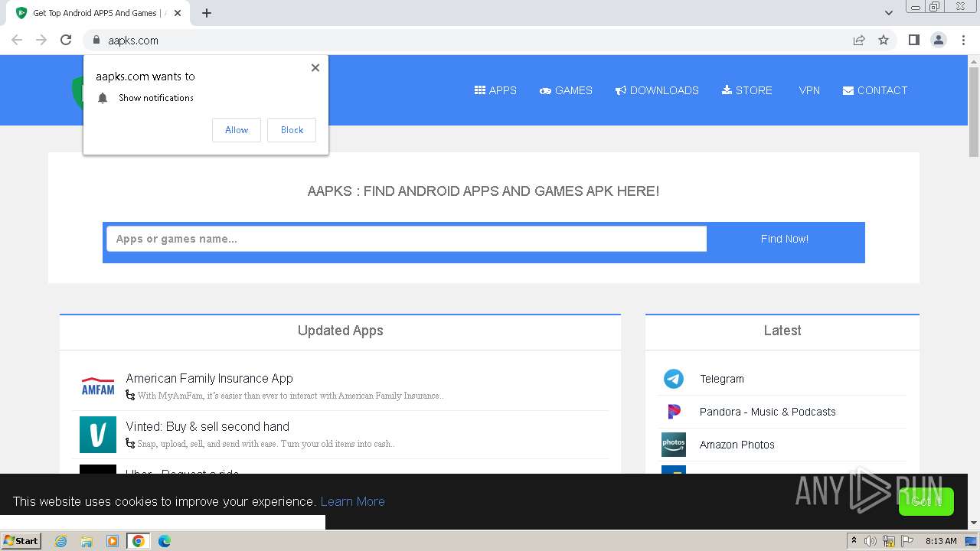Screen dimensions: 980x551
Task: Reload the aapks.com page
Action: [x=66, y=41]
